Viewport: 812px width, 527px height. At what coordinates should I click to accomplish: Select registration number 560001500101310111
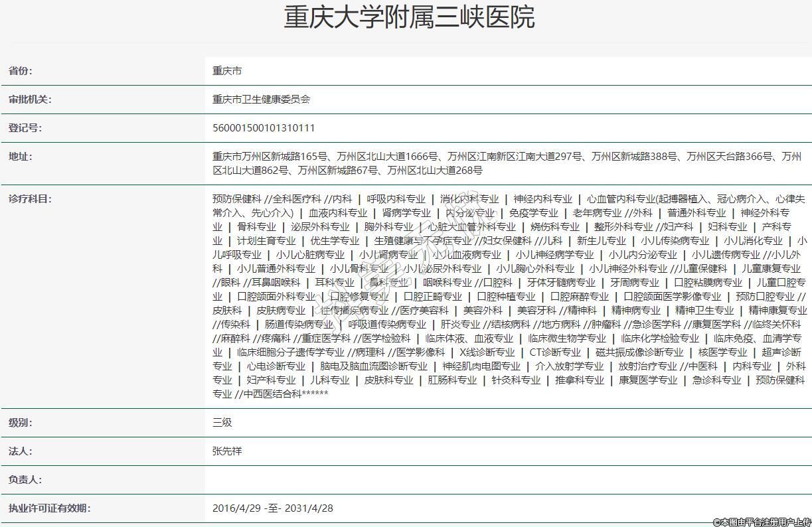click(264, 128)
